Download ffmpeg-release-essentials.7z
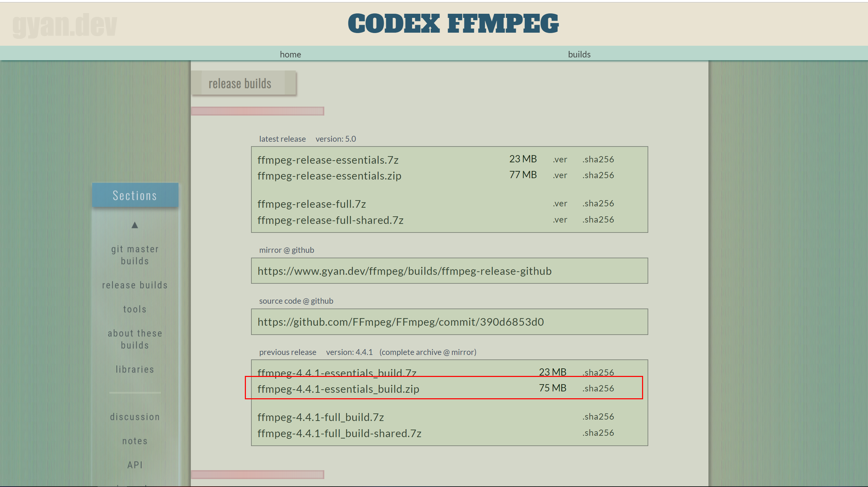 (328, 160)
